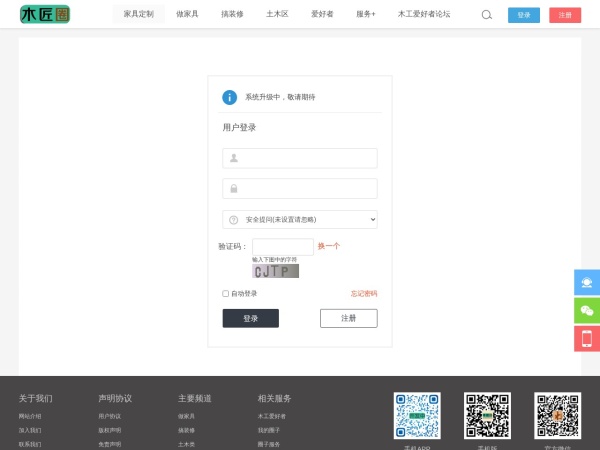Click the 关于我们 footer heading
Screen dimensions: 600x450
click(36, 399)
